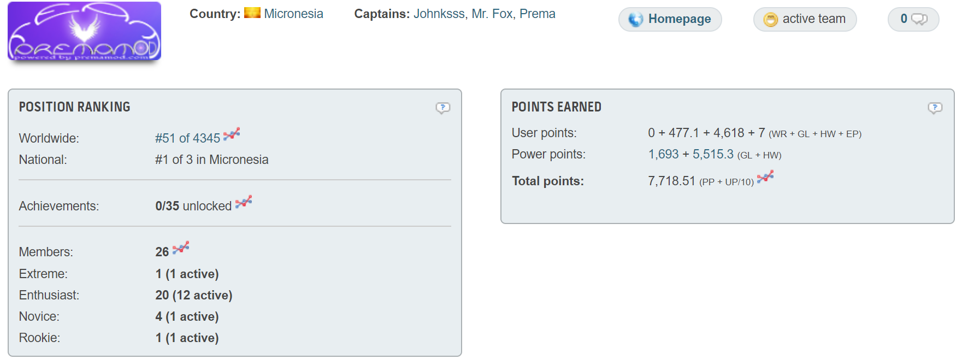980x359 pixels.
Task: Open worldwide rank #51 of 4345 link
Action: click(x=187, y=138)
